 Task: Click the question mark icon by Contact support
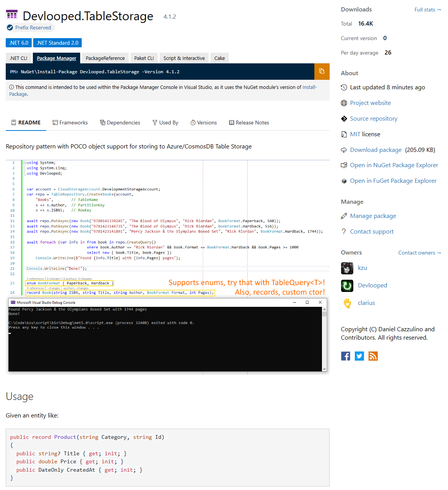(344, 232)
